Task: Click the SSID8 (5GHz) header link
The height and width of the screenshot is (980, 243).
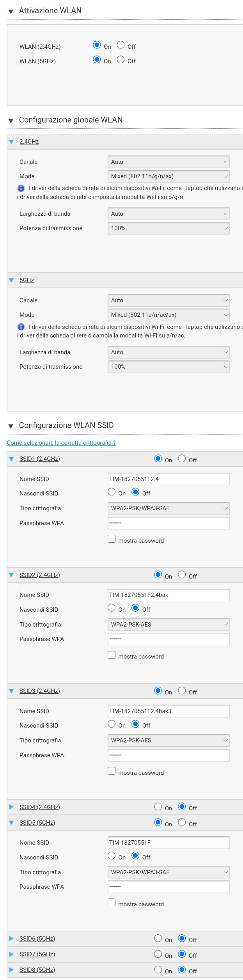Action: tap(37, 969)
